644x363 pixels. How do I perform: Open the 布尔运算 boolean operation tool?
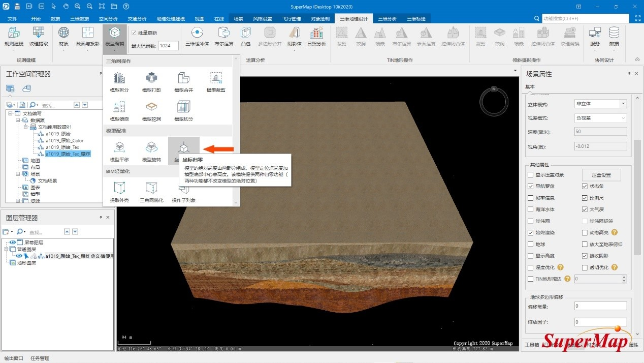(x=223, y=37)
